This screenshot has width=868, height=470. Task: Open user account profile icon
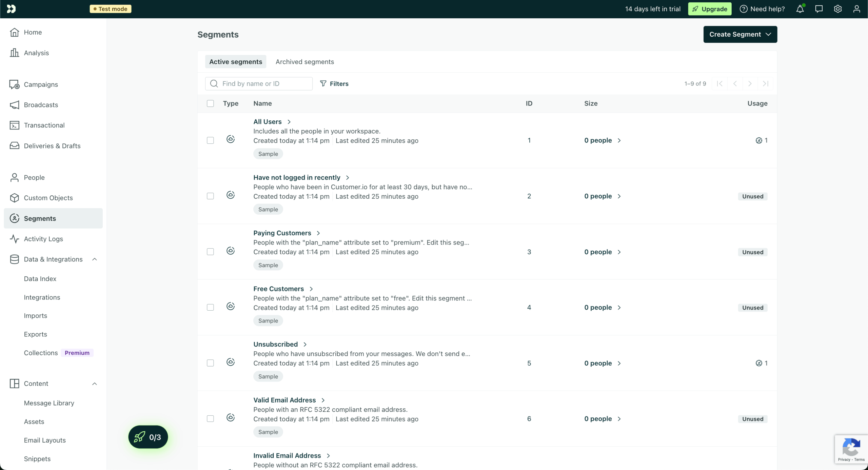(x=856, y=9)
